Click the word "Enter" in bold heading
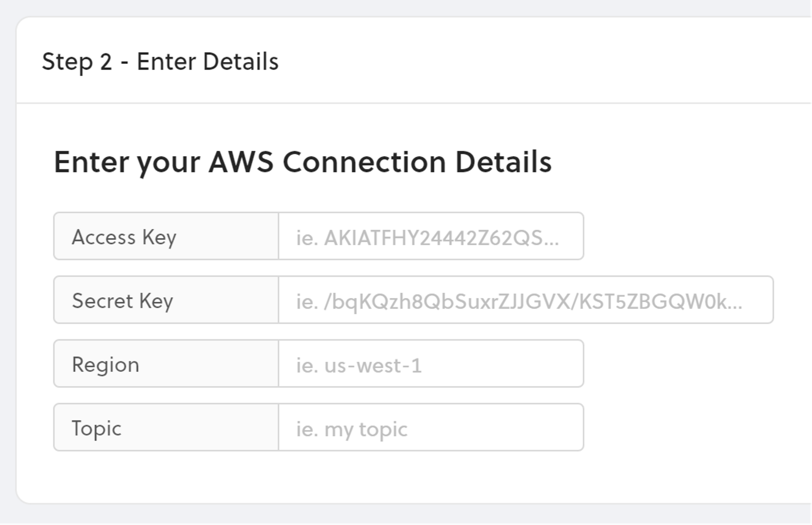The image size is (812, 525). click(91, 162)
